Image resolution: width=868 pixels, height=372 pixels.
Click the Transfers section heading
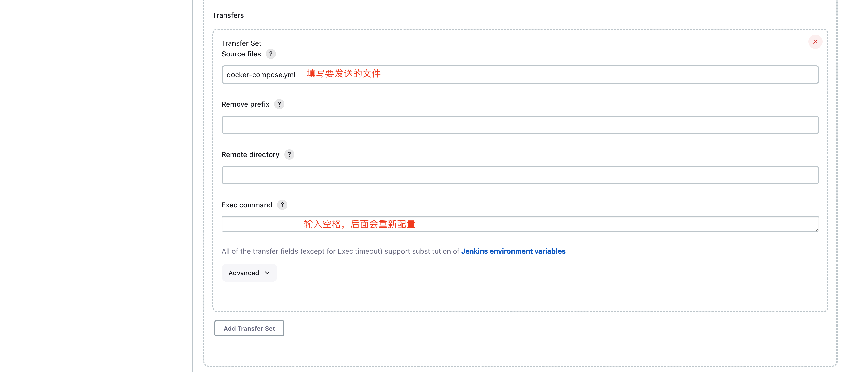[x=228, y=15]
